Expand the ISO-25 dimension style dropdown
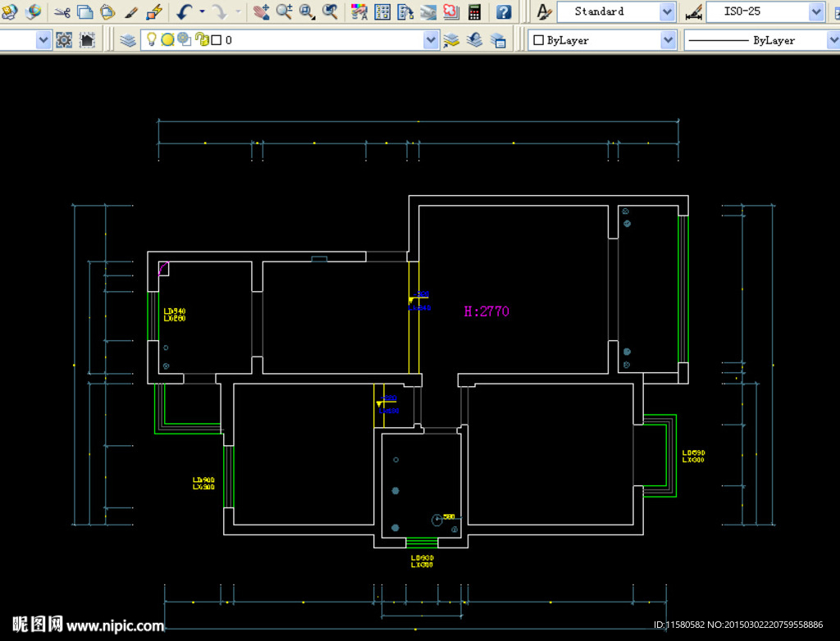Viewport: 840px width, 641px height. 816,12
